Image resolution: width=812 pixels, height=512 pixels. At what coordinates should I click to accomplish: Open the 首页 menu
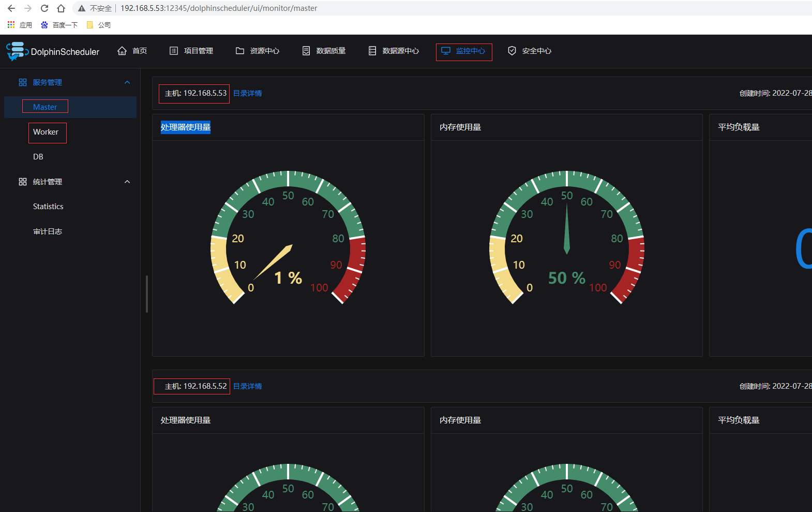coord(132,51)
